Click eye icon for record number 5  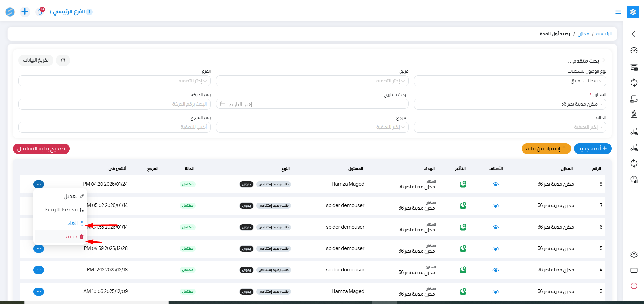point(496,249)
